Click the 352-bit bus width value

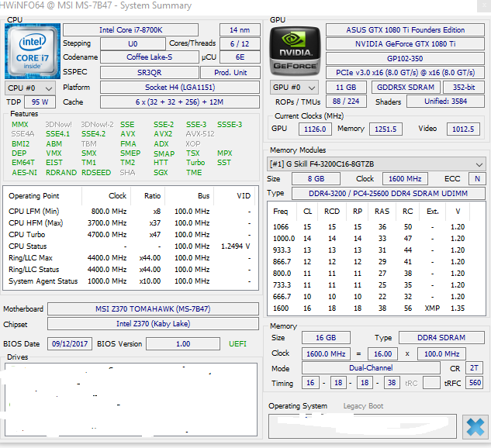(x=464, y=88)
